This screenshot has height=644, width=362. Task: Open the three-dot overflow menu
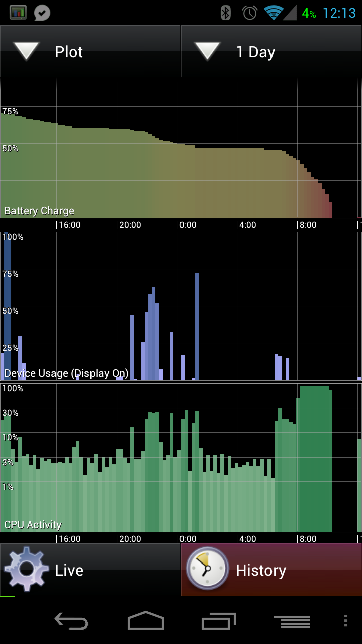pyautogui.click(x=345, y=621)
